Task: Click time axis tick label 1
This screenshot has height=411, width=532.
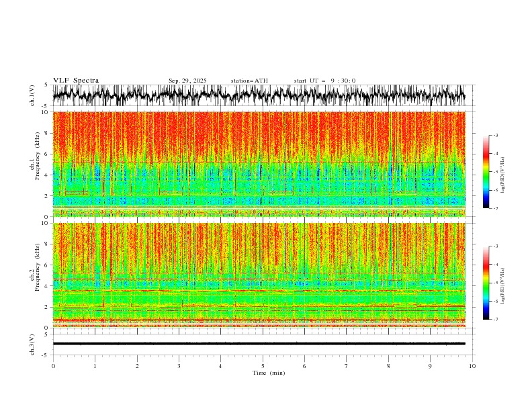Action: tap(95, 366)
